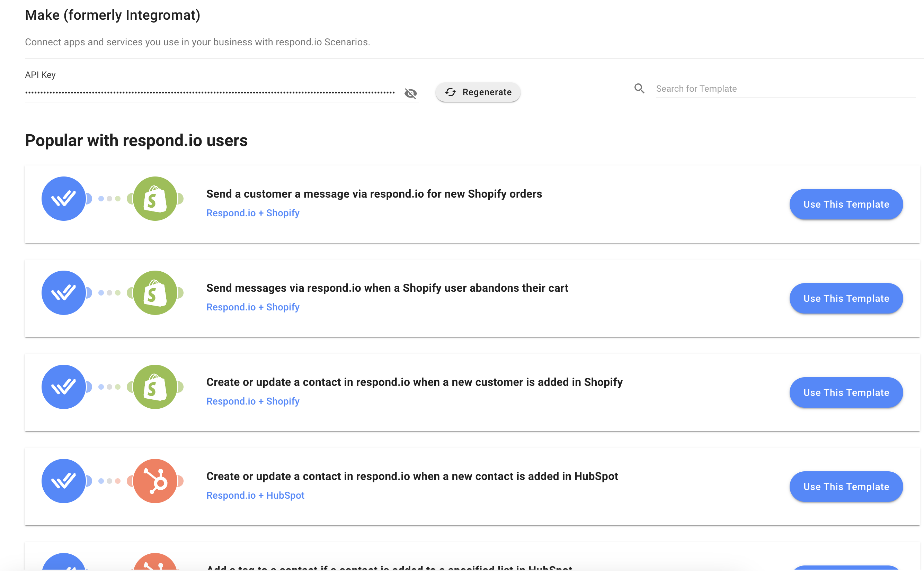Open Respond.io + Shopify link for new customer
Image resolution: width=924 pixels, height=571 pixels.
(253, 401)
